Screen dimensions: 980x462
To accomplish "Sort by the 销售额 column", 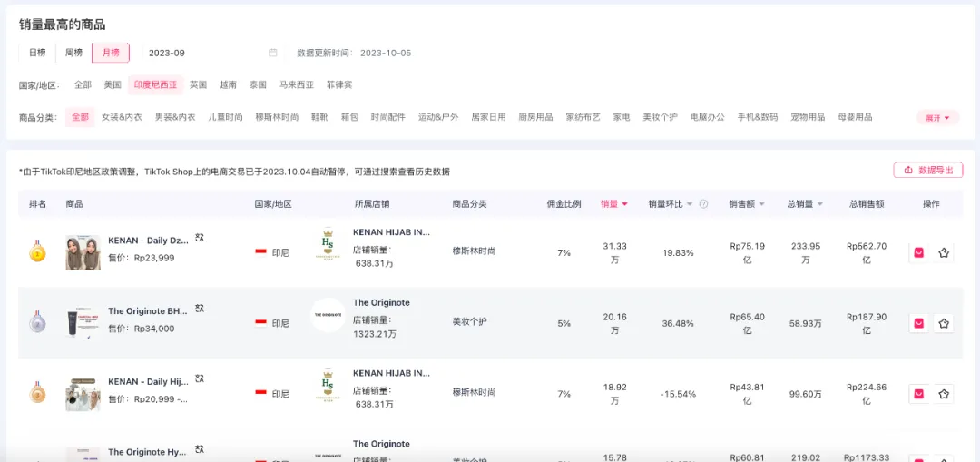I will 746,204.
